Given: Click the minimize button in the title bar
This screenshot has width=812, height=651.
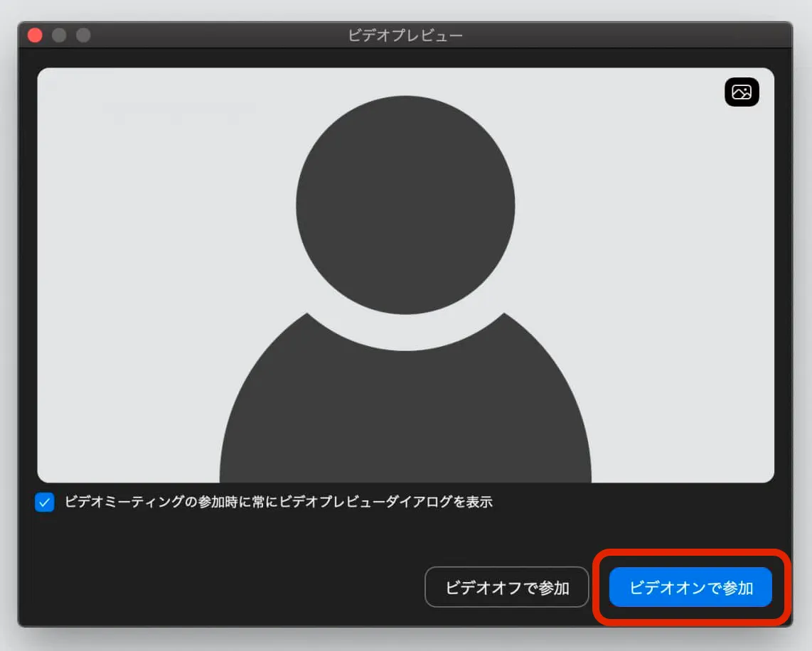Looking at the screenshot, I should pyautogui.click(x=59, y=35).
